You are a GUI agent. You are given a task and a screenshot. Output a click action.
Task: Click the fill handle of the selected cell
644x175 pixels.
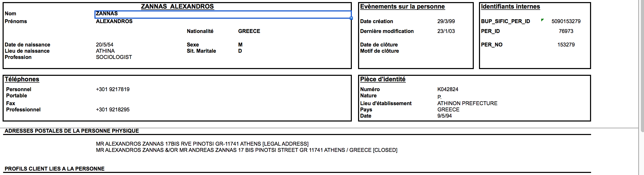click(x=351, y=18)
